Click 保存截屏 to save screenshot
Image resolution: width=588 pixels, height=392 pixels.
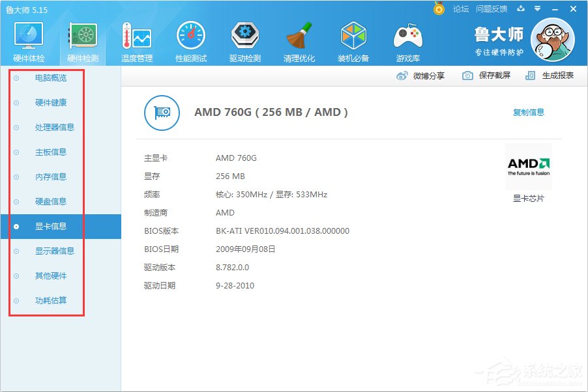(486, 76)
